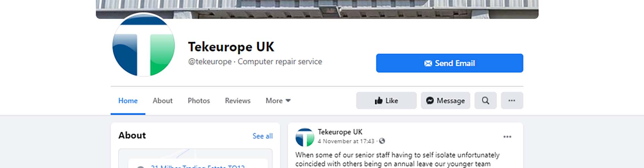Switch to the Home tab
The width and height of the screenshot is (644, 168).
tap(128, 101)
